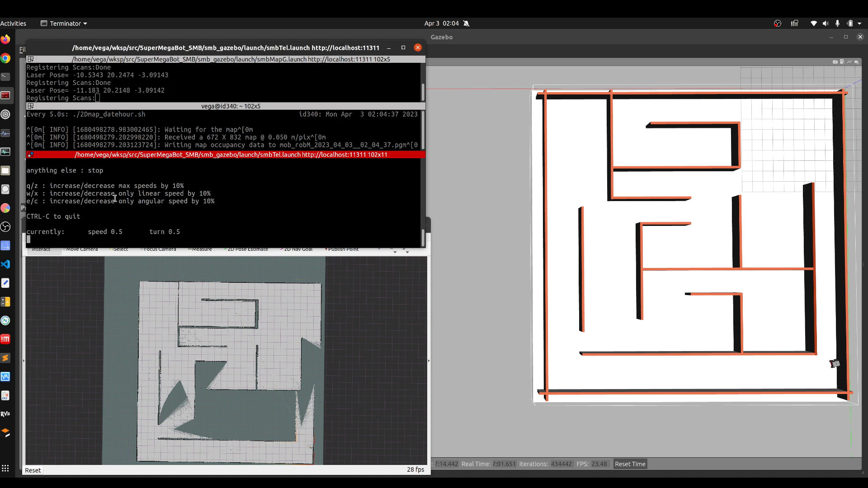Take a Gazebo screenshot with camera icon
This screenshot has height=488, width=868.
pyautogui.click(x=835, y=62)
